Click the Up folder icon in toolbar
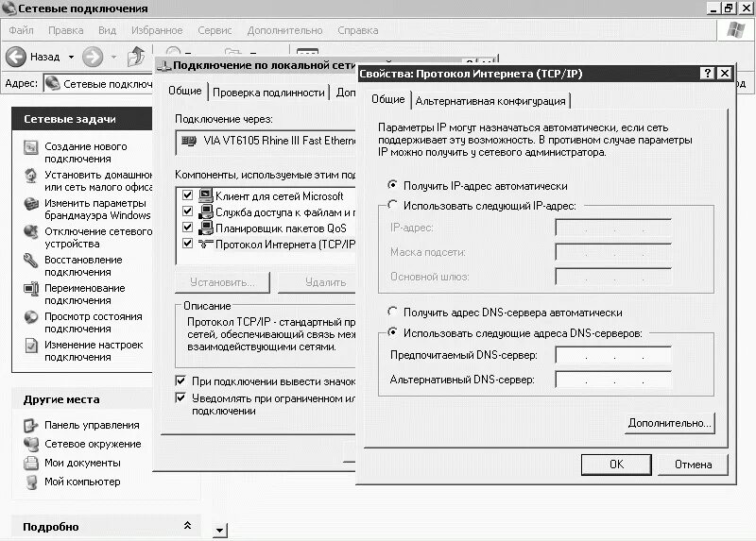The height and width of the screenshot is (541, 756). click(x=136, y=57)
